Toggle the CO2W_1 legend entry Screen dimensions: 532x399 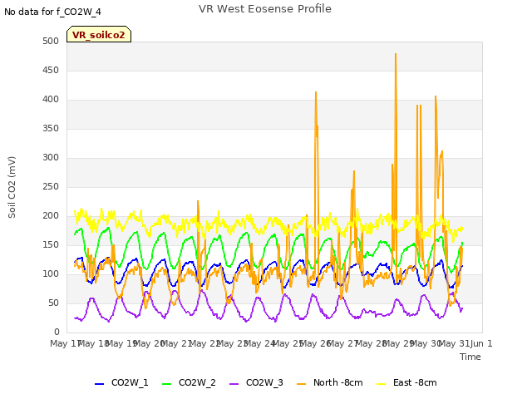(x=121, y=382)
